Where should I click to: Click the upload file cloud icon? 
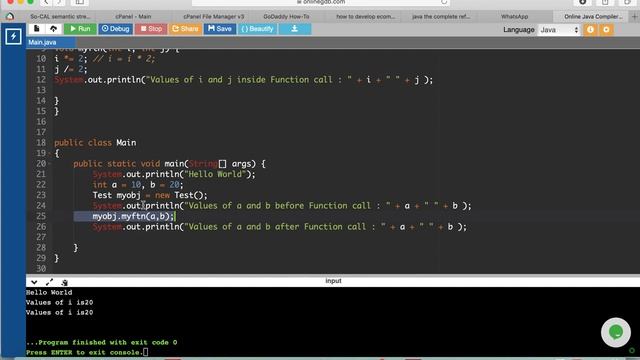click(53, 29)
